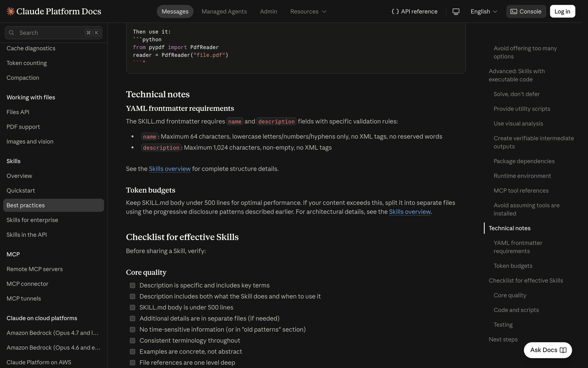Open Token counting sidebar page
The image size is (588, 368).
27,63
